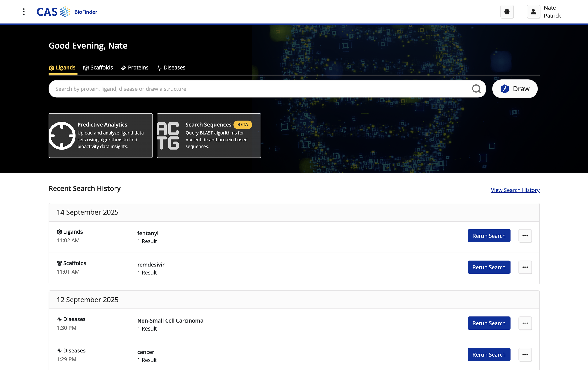Open the three-dot overflow menu beside the logo

pyautogui.click(x=24, y=12)
